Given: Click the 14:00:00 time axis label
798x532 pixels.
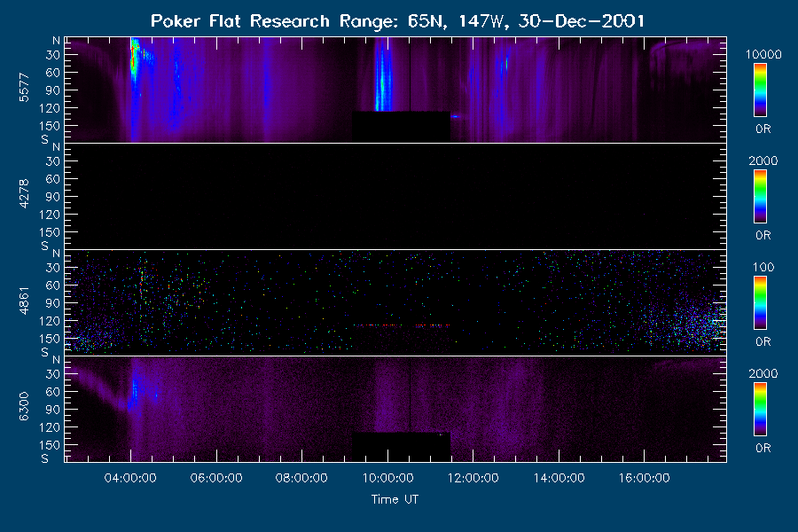Looking at the screenshot, I should tap(559, 478).
